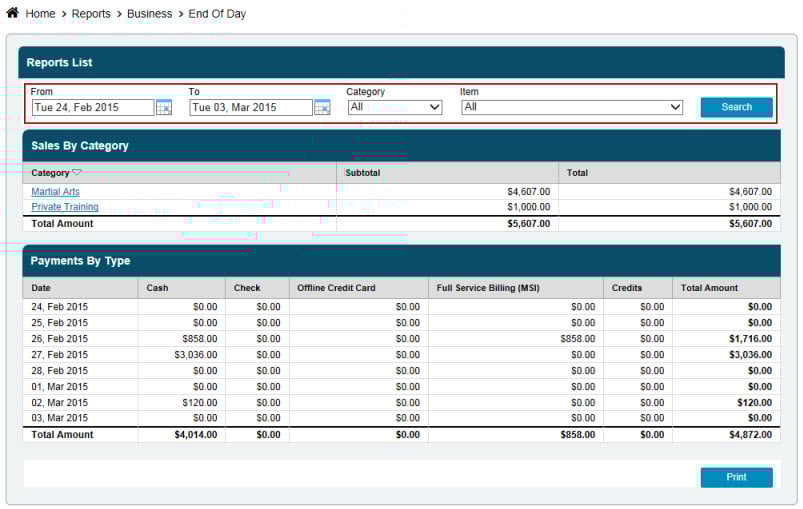Click the Subtotal column header
This screenshot has height=509, width=803.
[x=363, y=173]
